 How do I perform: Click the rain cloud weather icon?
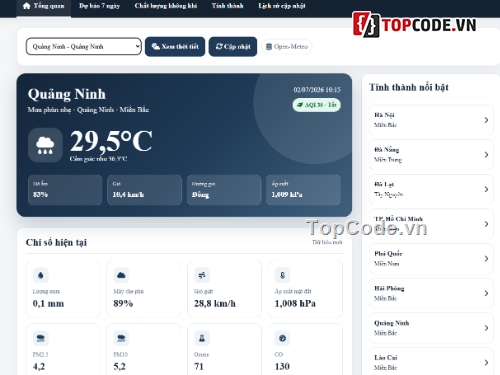[45, 145]
